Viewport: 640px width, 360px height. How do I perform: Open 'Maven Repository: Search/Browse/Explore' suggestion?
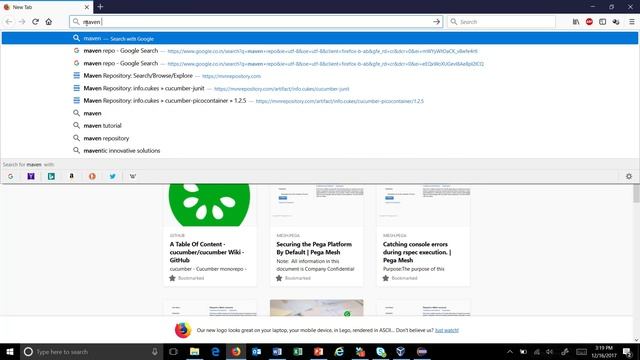(320, 76)
